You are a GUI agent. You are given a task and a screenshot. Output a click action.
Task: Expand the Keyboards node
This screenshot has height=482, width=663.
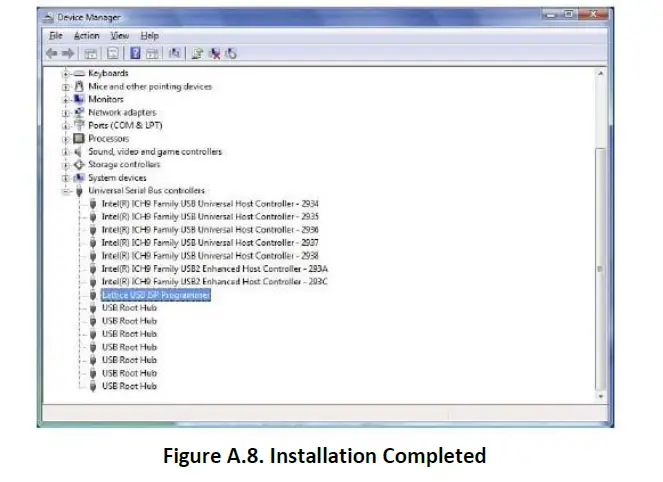point(65,74)
